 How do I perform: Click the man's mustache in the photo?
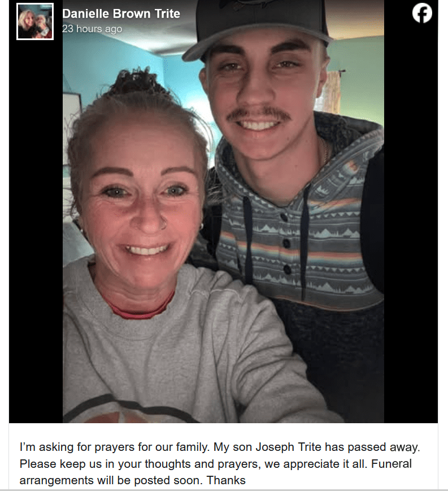pyautogui.click(x=259, y=114)
